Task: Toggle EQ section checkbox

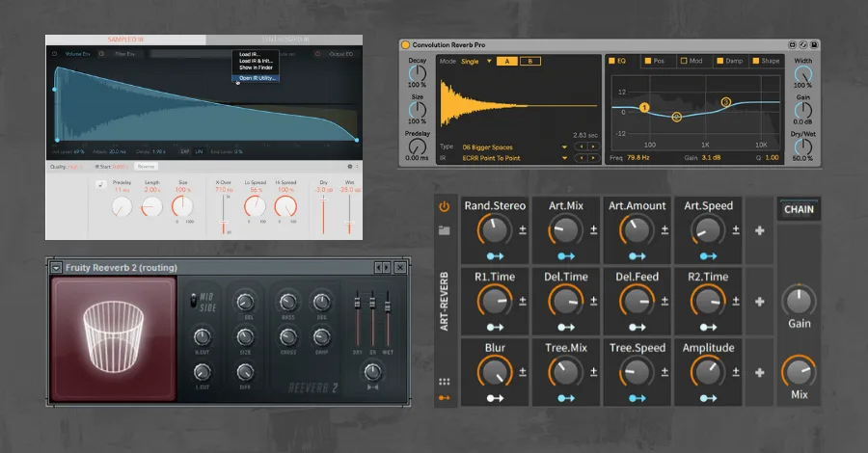Action: click(611, 61)
